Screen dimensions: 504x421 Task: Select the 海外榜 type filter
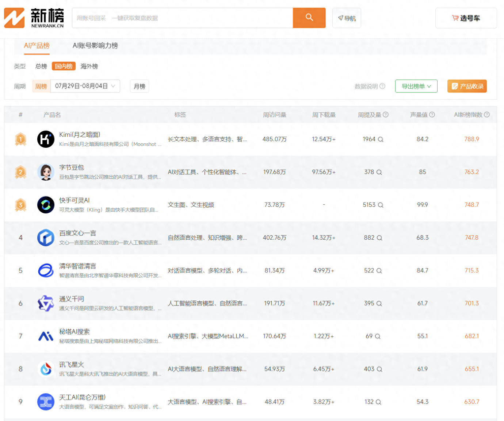click(89, 66)
